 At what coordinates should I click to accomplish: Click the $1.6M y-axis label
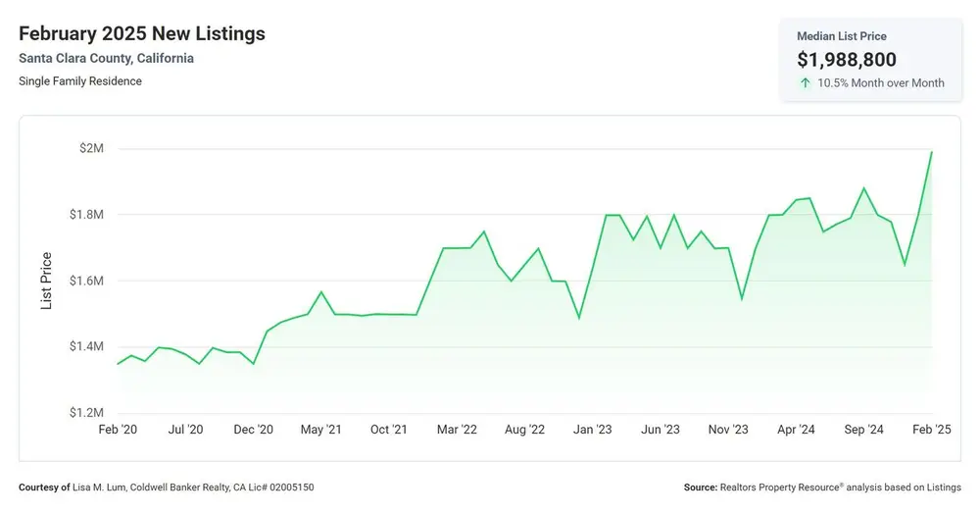86,281
